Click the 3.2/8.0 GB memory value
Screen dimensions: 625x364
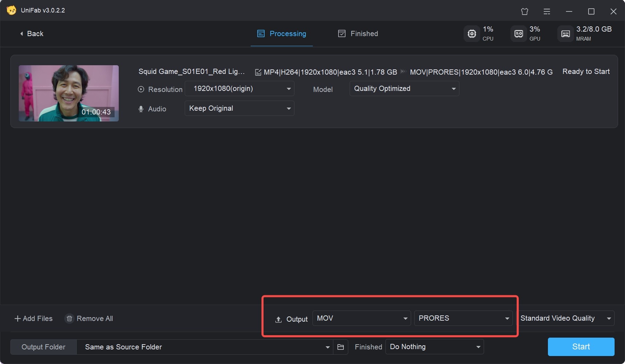point(594,29)
